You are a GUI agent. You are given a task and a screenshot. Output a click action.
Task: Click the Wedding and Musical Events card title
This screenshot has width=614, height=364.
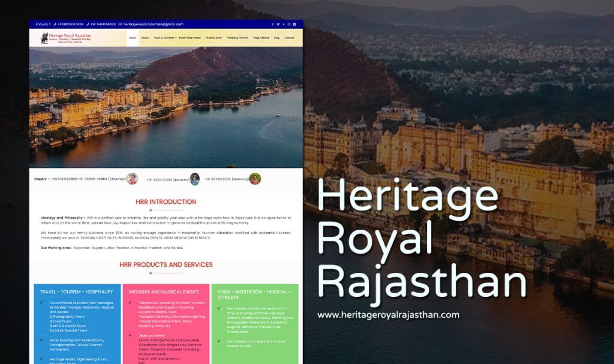[164, 292]
